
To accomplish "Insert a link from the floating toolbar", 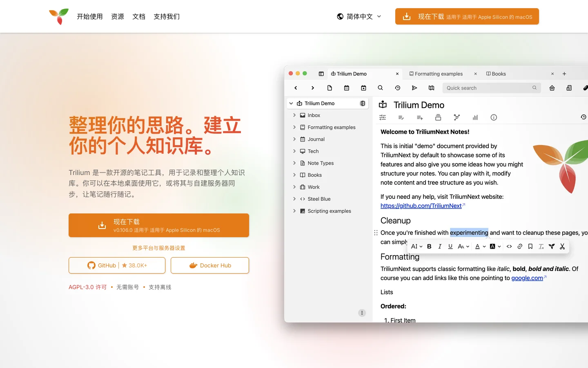I will [x=520, y=247].
